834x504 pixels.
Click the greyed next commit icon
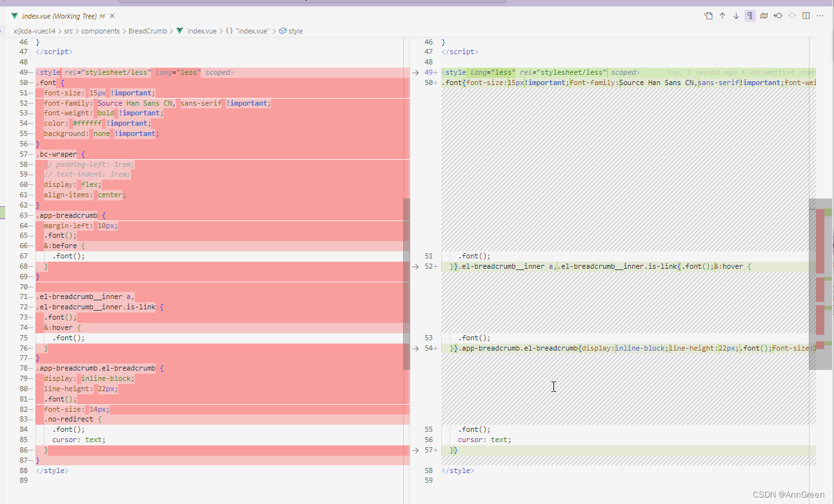tap(792, 16)
